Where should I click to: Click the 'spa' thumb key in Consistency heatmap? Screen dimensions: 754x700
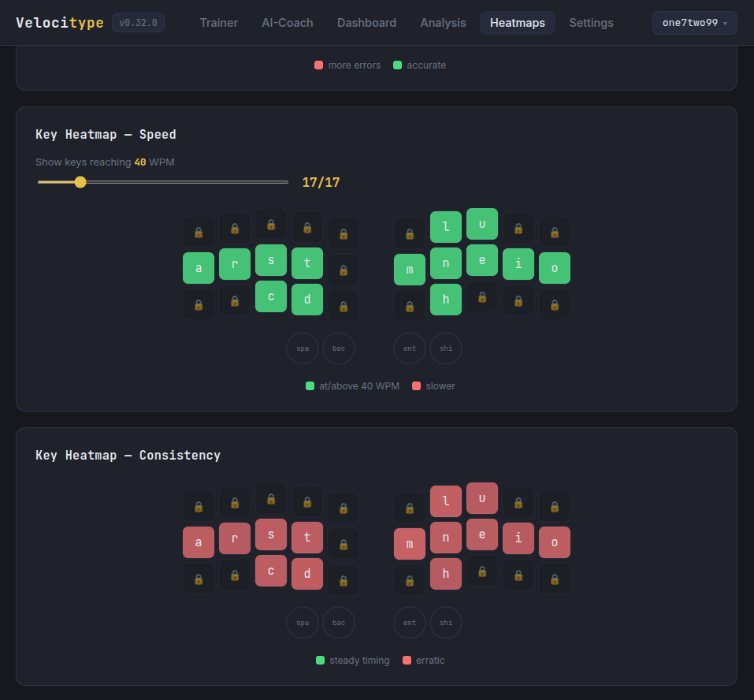[x=303, y=623]
